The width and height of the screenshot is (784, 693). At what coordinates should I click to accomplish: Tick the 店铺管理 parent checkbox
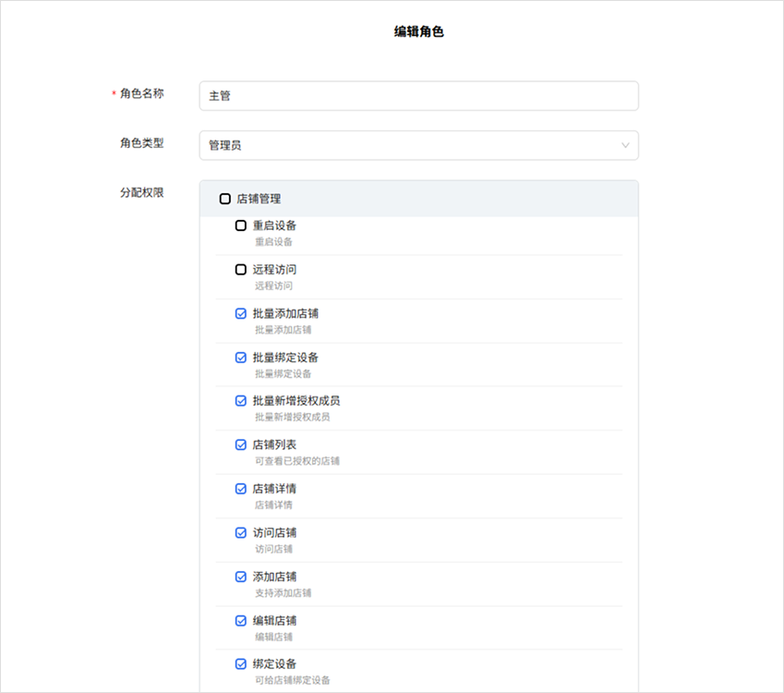click(x=225, y=199)
